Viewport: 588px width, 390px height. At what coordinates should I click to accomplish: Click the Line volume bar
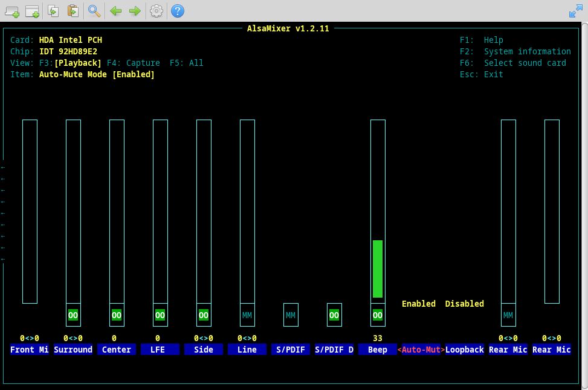(247, 212)
